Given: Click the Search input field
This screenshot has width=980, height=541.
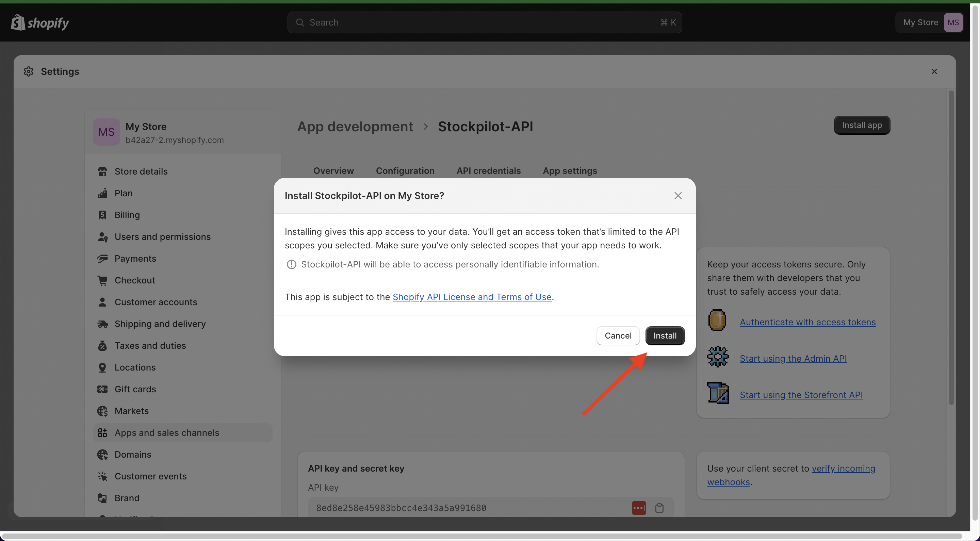Looking at the screenshot, I should point(484,22).
